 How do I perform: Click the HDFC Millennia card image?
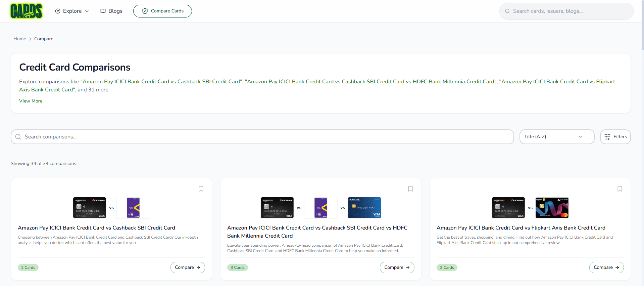364,208
